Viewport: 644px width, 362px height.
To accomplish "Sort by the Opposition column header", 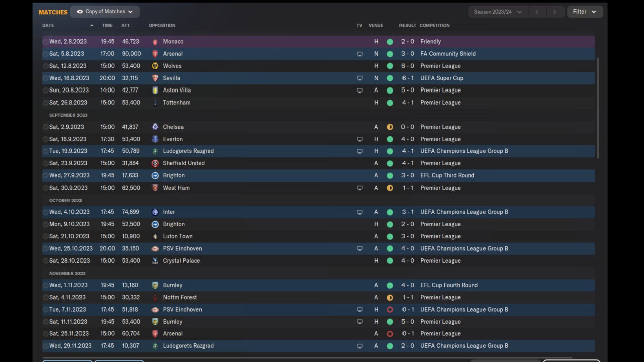I will point(162,26).
